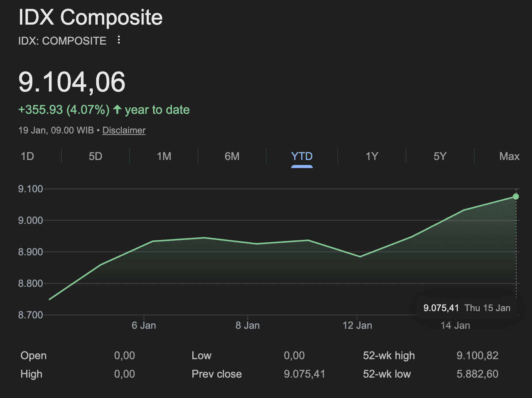Click the Prev close value 9.075,41

pyautogui.click(x=304, y=374)
